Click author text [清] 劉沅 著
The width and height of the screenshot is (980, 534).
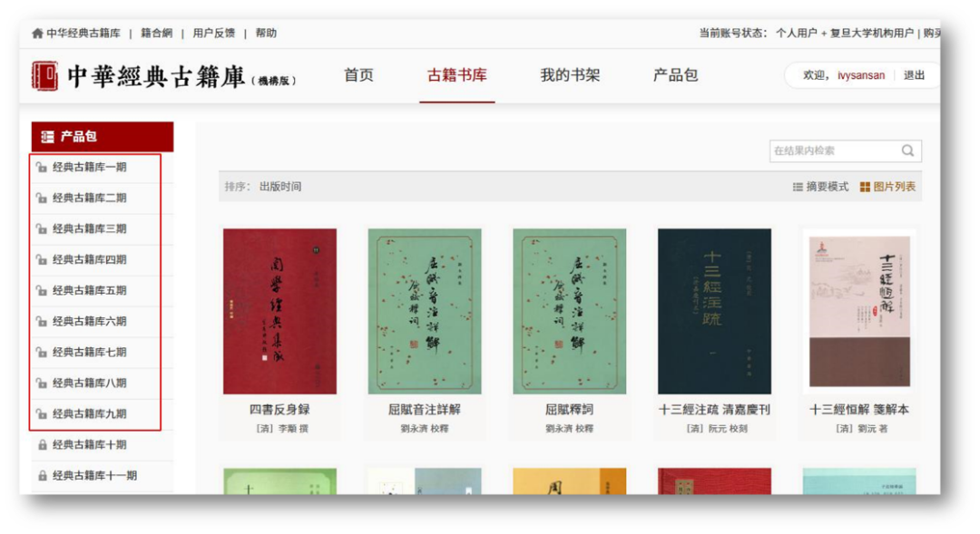pyautogui.click(x=861, y=429)
